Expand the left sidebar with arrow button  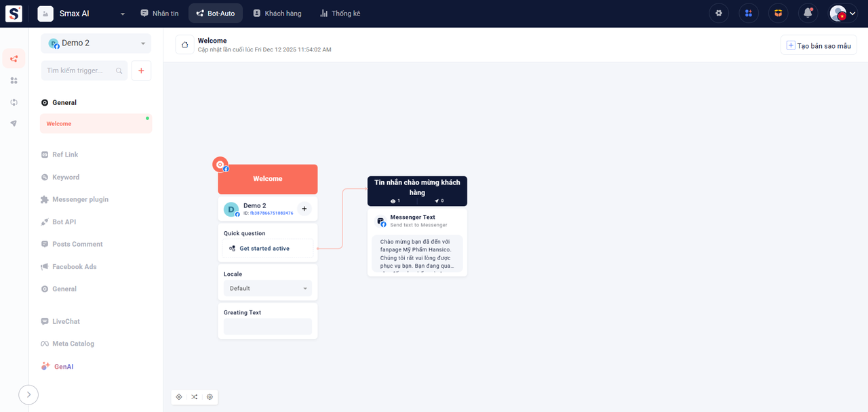(28, 394)
